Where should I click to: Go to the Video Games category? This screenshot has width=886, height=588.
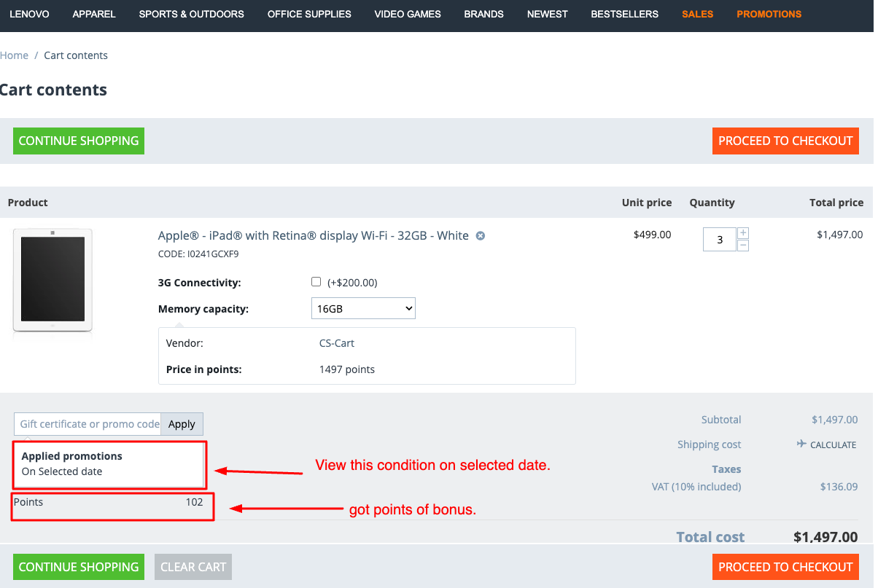coord(407,14)
